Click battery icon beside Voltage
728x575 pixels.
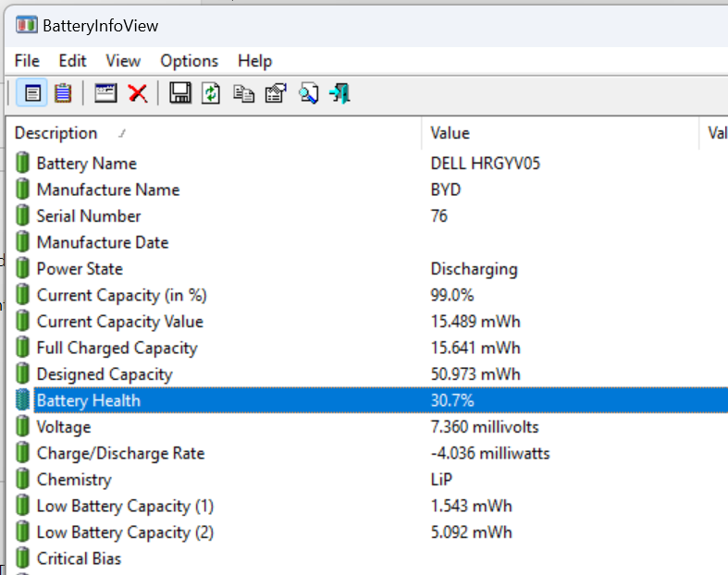(x=22, y=426)
